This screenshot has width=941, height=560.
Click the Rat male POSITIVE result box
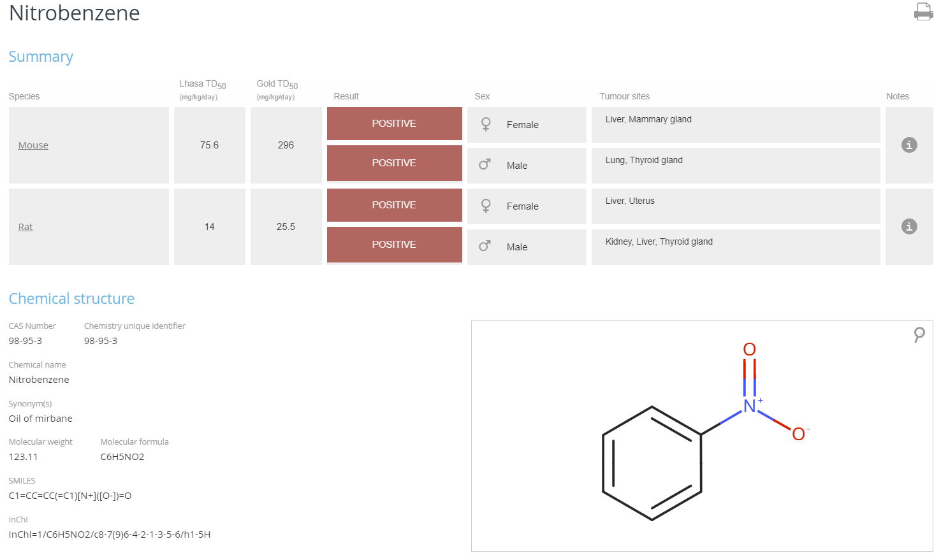tap(394, 245)
